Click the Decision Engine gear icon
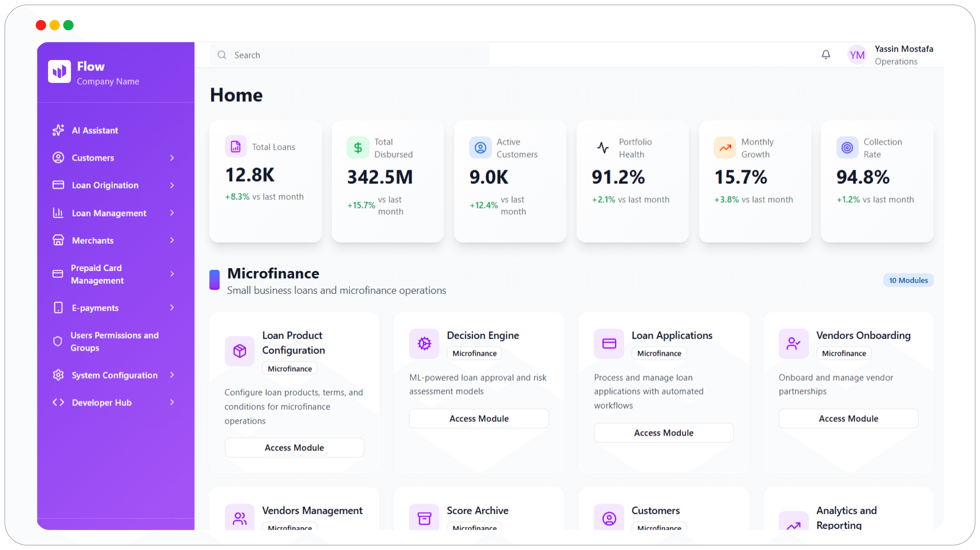The width and height of the screenshot is (980, 550). tap(424, 344)
